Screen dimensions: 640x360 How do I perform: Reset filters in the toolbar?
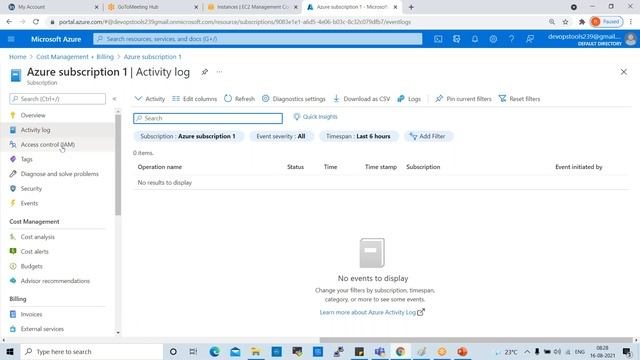(519, 99)
